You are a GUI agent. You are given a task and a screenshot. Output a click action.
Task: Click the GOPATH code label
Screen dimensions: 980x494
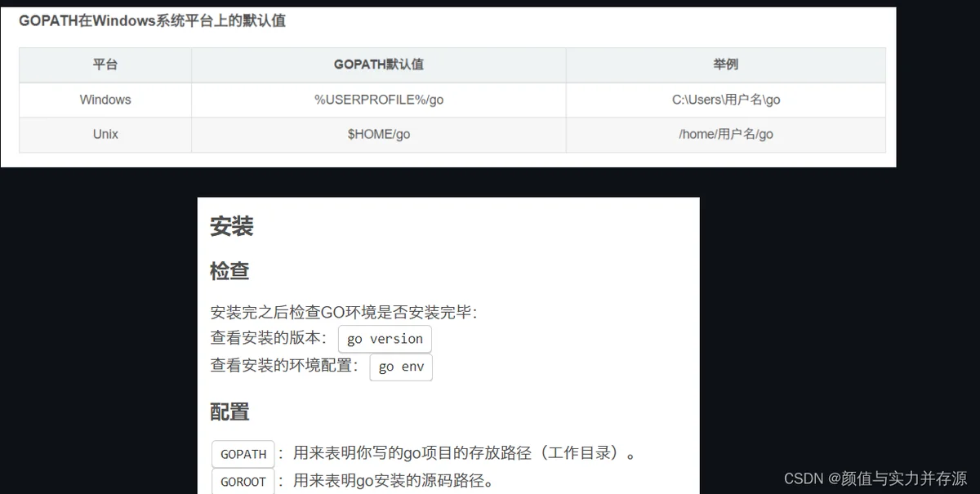[243, 454]
